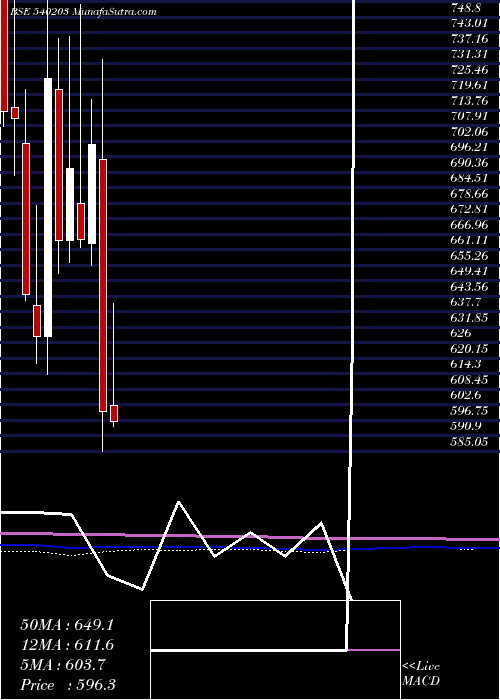Select the 661.11 price value
The width and height of the screenshot is (500, 700).
point(470,240)
